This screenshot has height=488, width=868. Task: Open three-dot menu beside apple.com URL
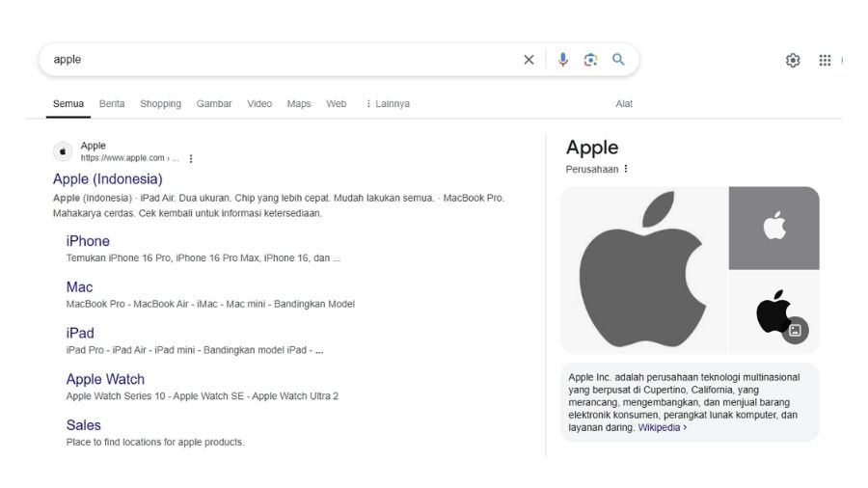coord(191,159)
